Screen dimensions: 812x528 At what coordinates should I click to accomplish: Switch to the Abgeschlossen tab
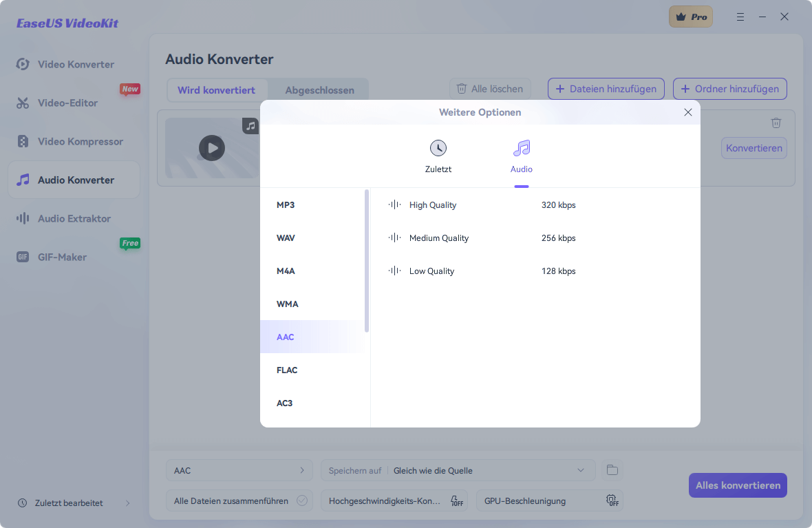[319, 89]
